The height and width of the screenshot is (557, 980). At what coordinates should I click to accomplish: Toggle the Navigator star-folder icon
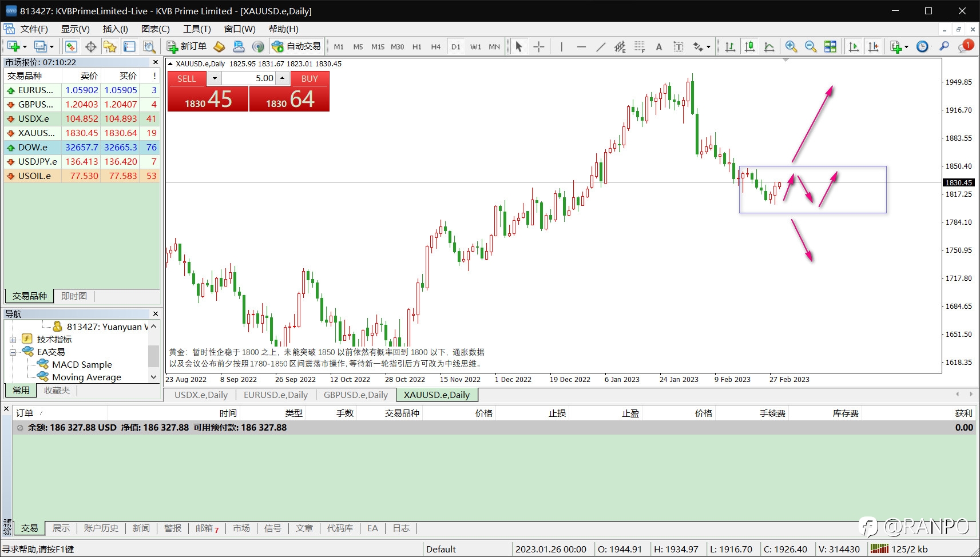pos(110,46)
